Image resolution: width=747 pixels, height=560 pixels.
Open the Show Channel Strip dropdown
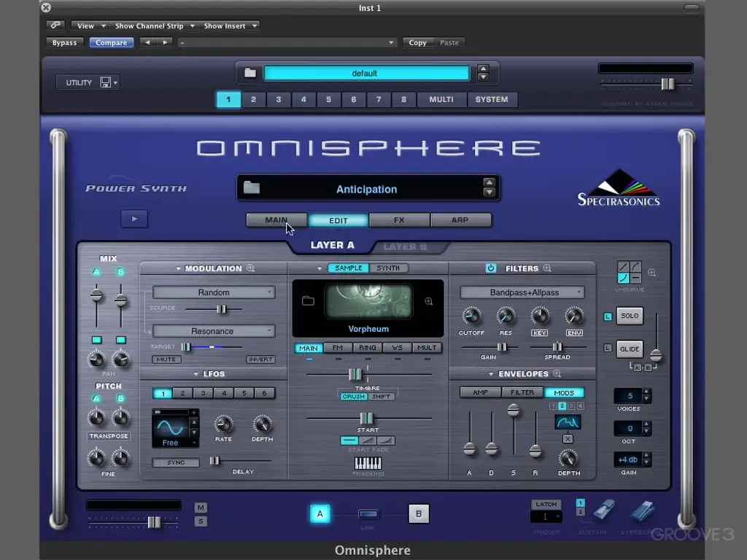154,26
